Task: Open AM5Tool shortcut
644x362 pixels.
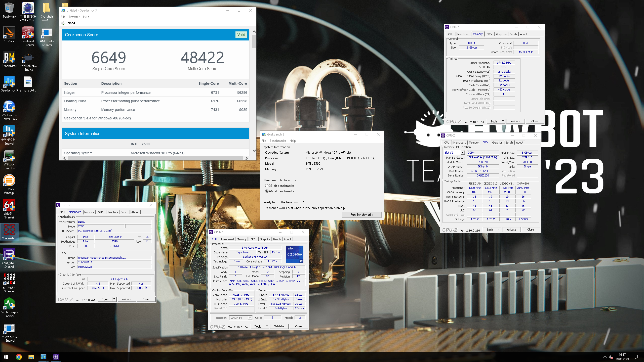Action: coord(47,36)
